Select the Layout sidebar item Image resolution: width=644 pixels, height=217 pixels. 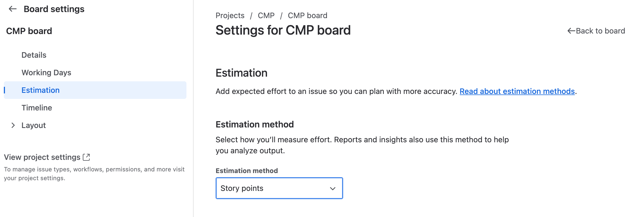point(34,125)
